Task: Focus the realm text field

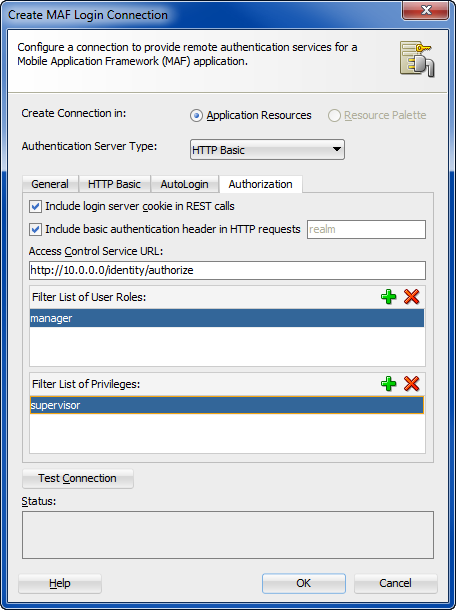Action: 366,229
